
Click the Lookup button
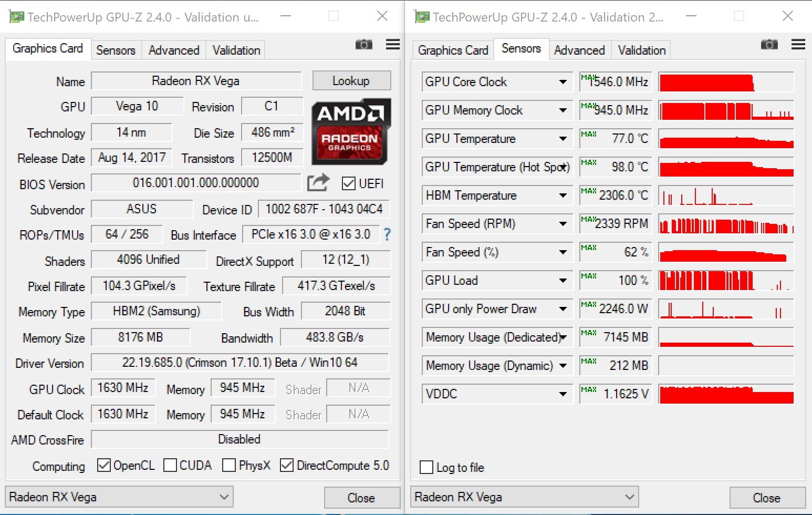pyautogui.click(x=351, y=81)
